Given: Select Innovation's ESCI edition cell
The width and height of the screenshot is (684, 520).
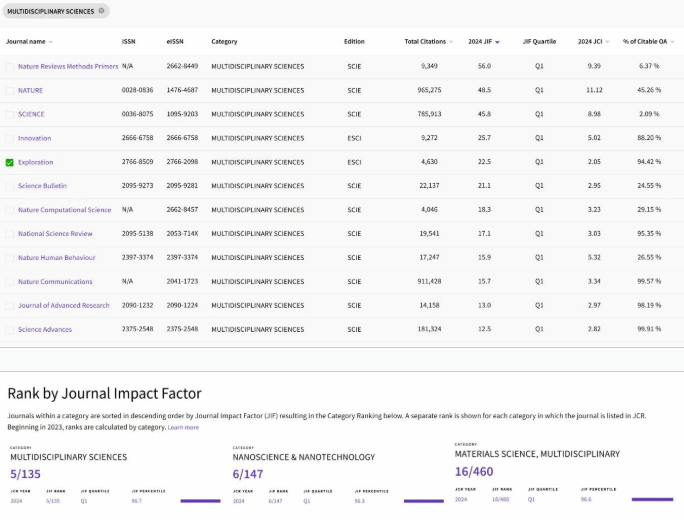Looking at the screenshot, I should coord(354,138).
